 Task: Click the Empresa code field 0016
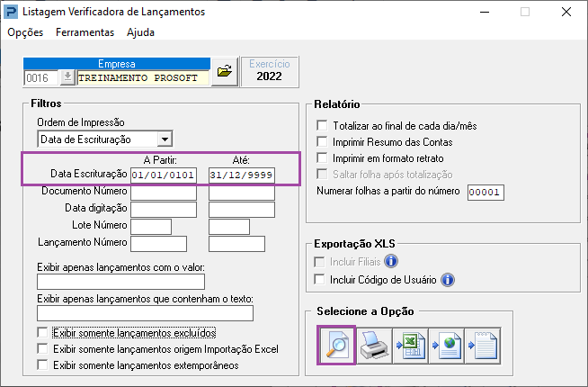(41, 78)
